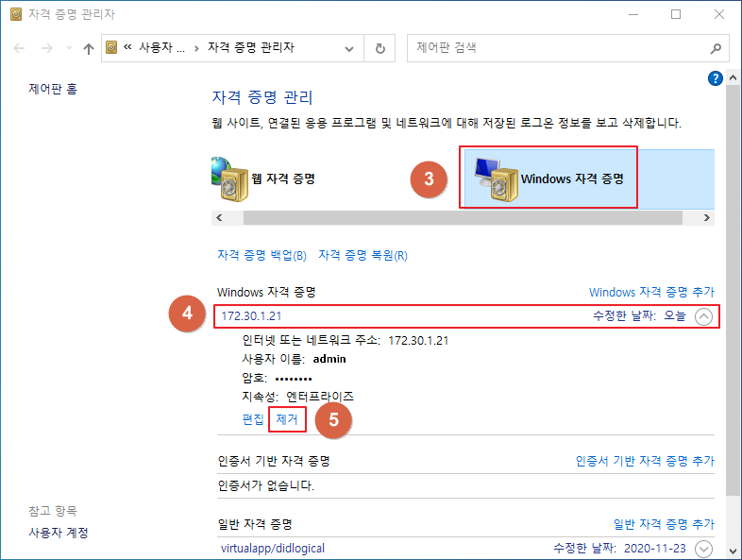
Task: Open 사용자 계정 link under 참고 항목
Action: pyautogui.click(x=59, y=533)
